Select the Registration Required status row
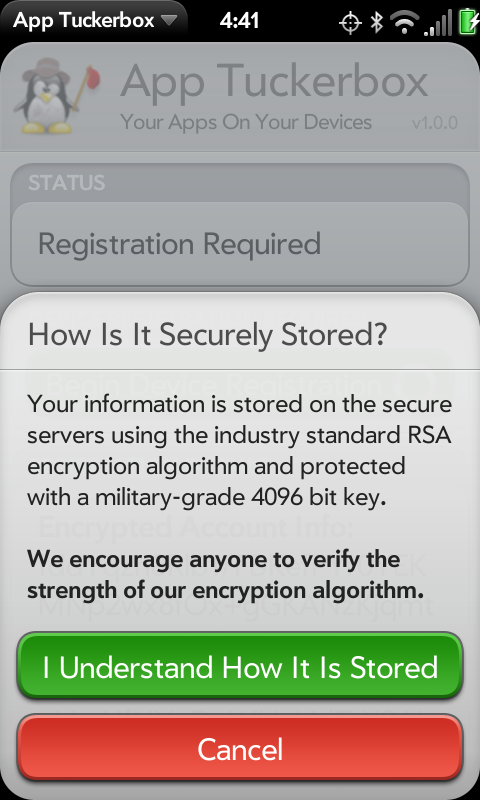 click(240, 244)
